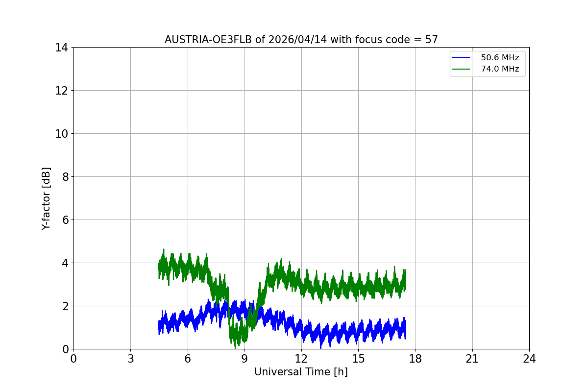Click the y-axis tick label '8'
Image resolution: width=588 pixels, height=392 pixels.
[x=65, y=177]
